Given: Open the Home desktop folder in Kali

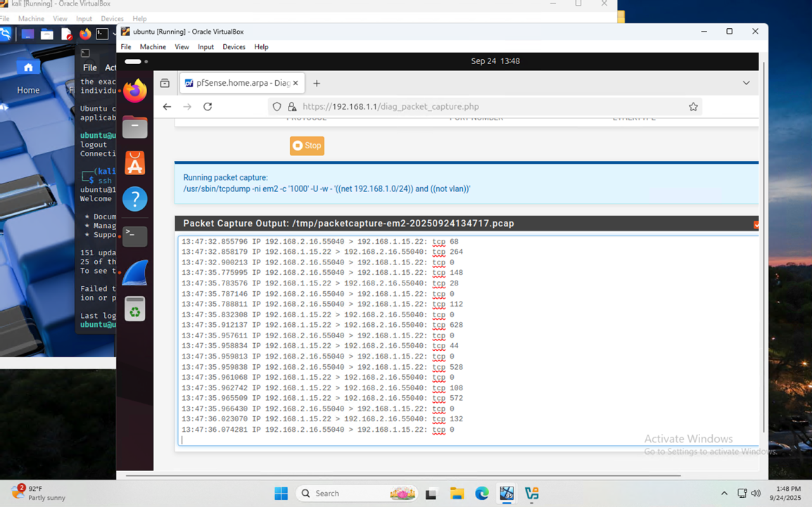Looking at the screenshot, I should point(28,77).
